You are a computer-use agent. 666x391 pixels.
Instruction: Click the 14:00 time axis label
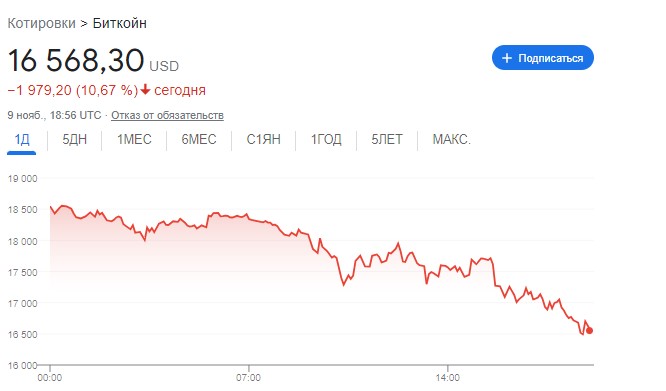coord(447,377)
